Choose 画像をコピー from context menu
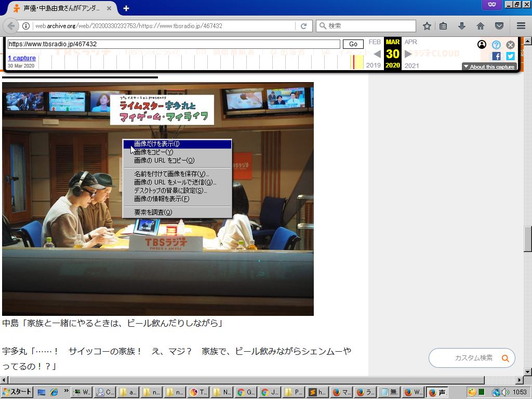 point(178,152)
